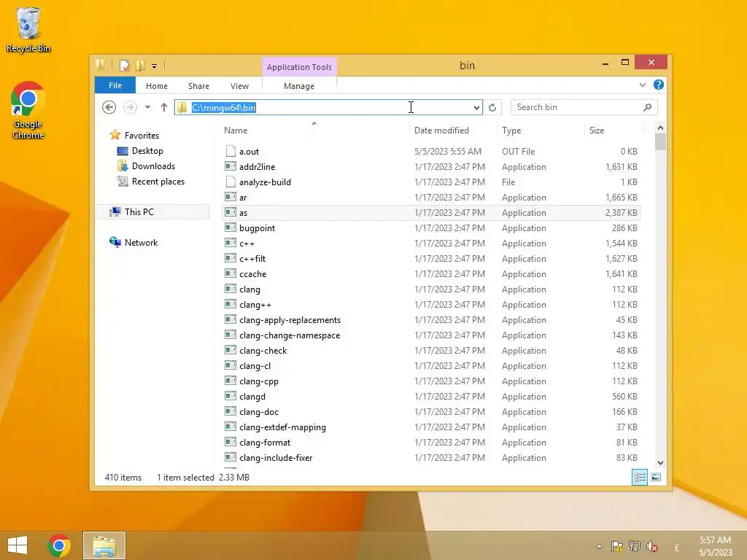This screenshot has width=747, height=560.
Task: Open the Manage ribbon tab
Action: pos(299,86)
